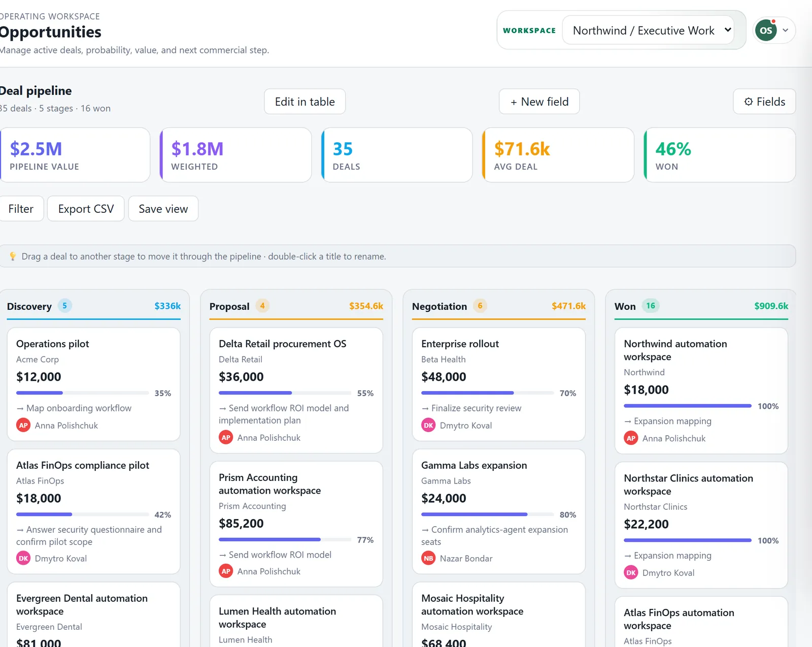Open the OS user avatar menu
812x647 pixels.
[x=766, y=30]
